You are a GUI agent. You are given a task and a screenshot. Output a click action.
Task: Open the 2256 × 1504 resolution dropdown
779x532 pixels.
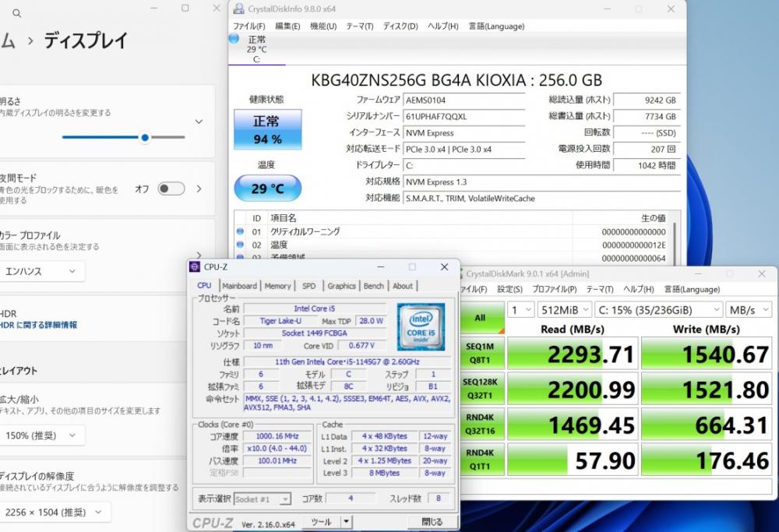55,512
